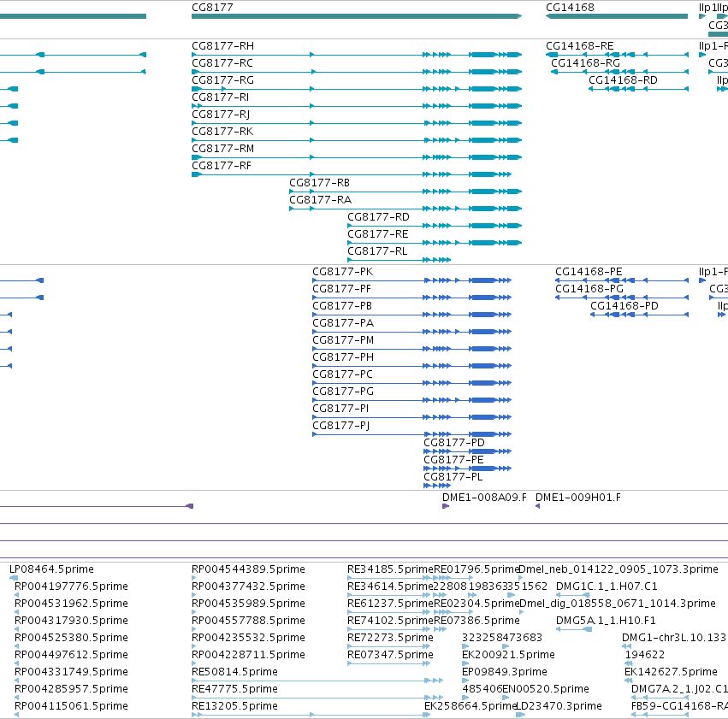Click the CG8177-PD protein label
728x719 pixels.
tap(454, 443)
